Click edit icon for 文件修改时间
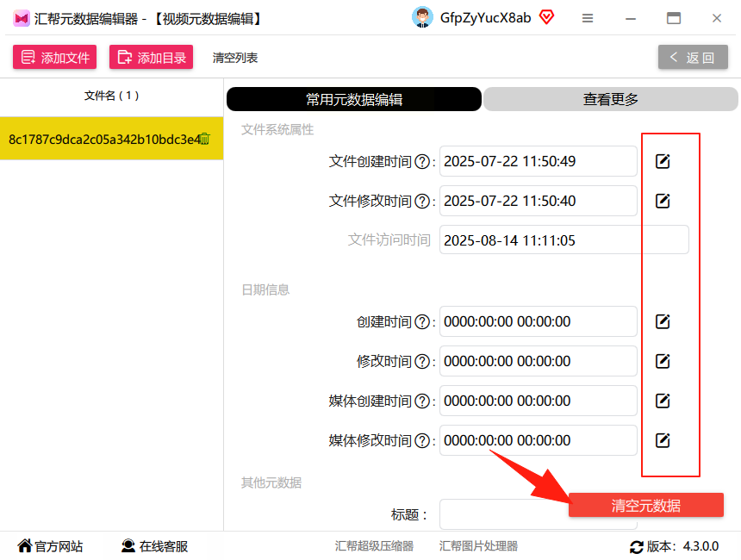The width and height of the screenshot is (741, 560). click(x=663, y=201)
